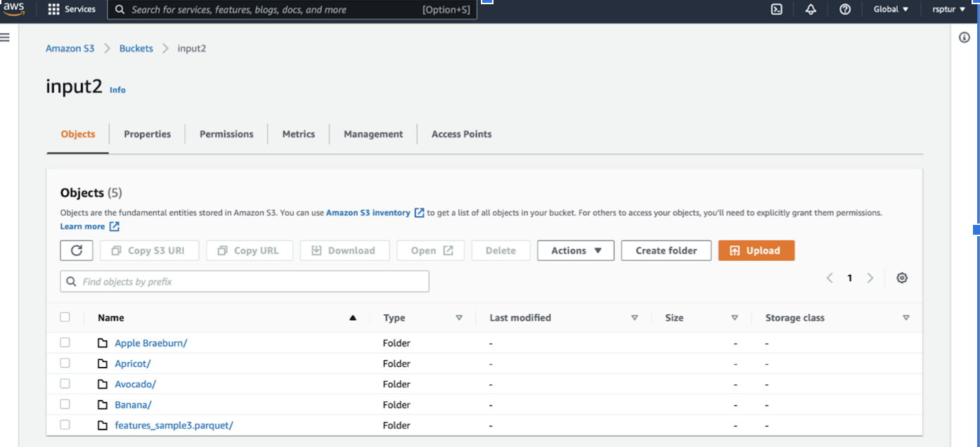Refresh the objects list
The height and width of the screenshot is (447, 980).
(77, 250)
